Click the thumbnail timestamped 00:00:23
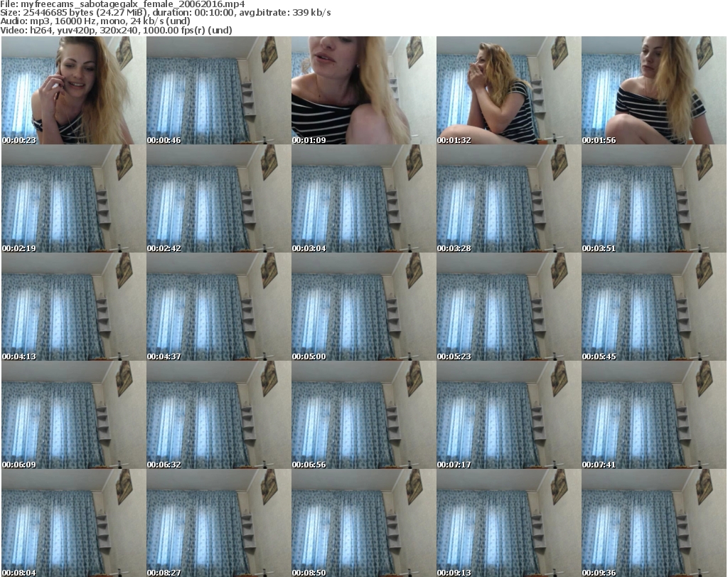This screenshot has width=728, height=577. (73, 90)
